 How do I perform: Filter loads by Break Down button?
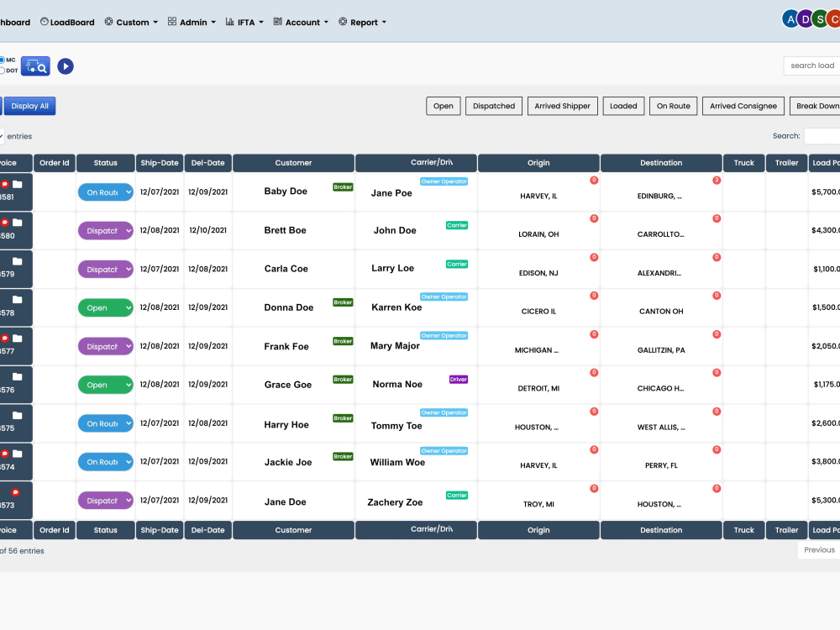[815, 106]
